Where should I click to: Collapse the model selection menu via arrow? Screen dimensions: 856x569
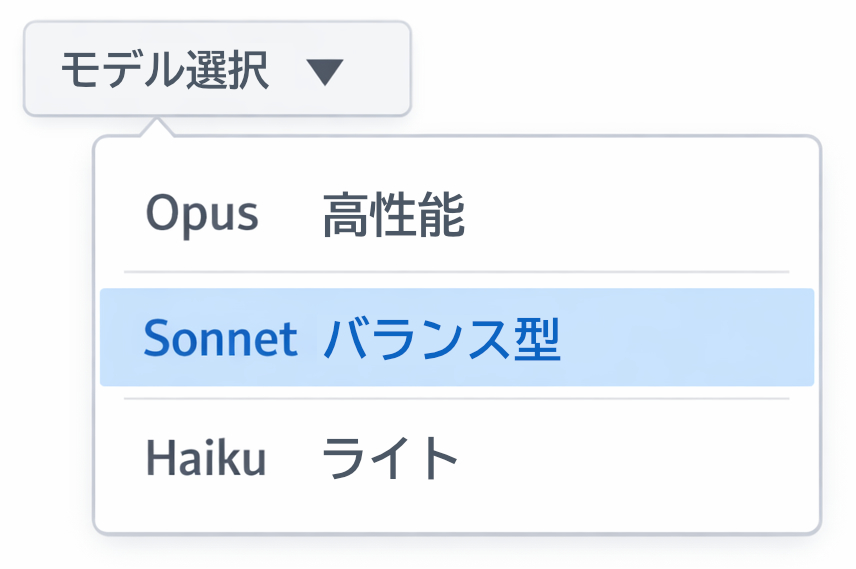325,72
